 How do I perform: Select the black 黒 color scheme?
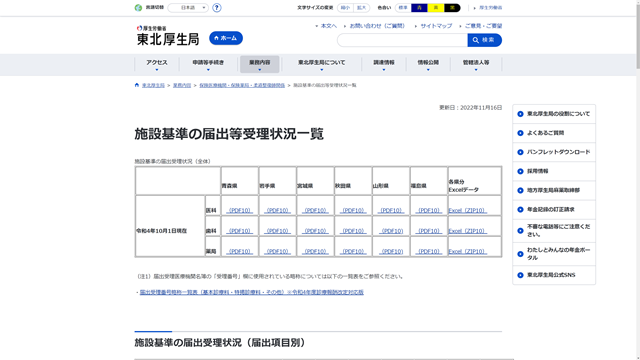tap(452, 8)
